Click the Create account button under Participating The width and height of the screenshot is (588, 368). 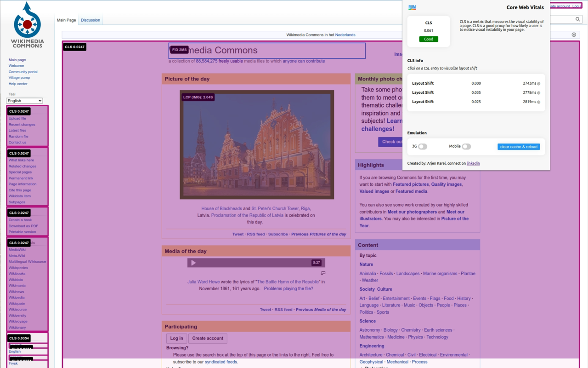[x=208, y=338]
